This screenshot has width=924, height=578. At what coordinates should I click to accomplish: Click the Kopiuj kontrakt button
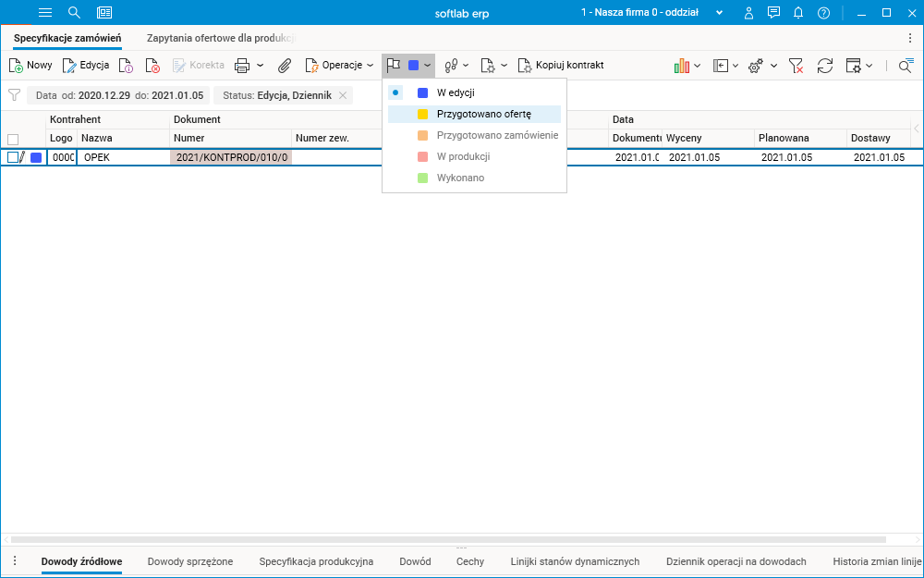(561, 65)
